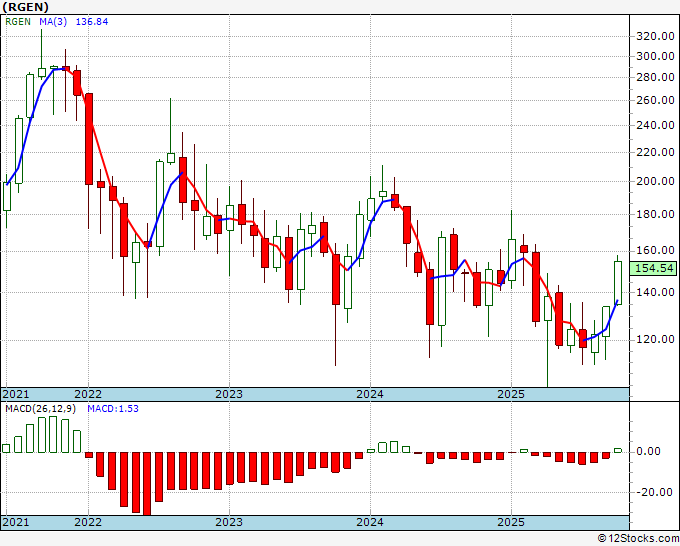Click 2022 on the MACD panel timeline
680x546 pixels.
click(88, 522)
